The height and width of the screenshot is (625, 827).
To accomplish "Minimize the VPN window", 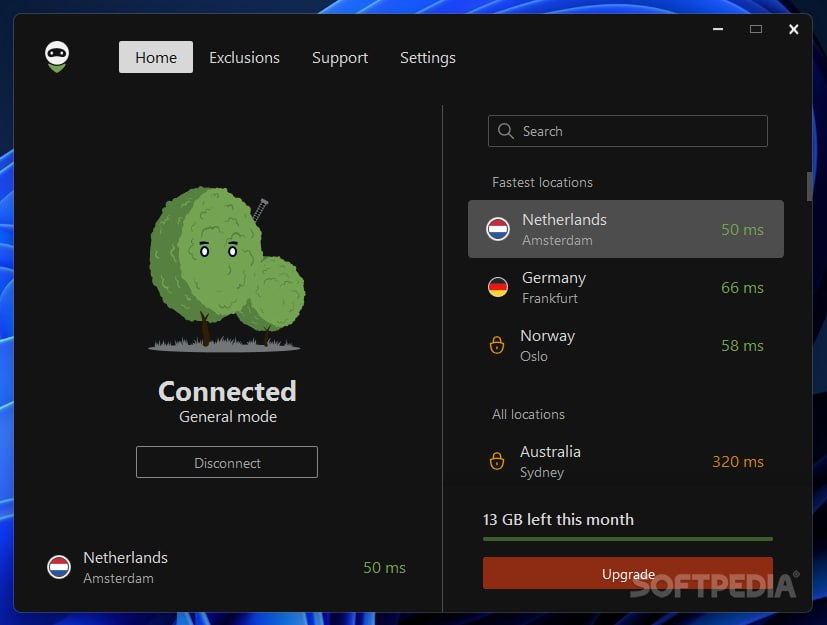I will pos(718,29).
